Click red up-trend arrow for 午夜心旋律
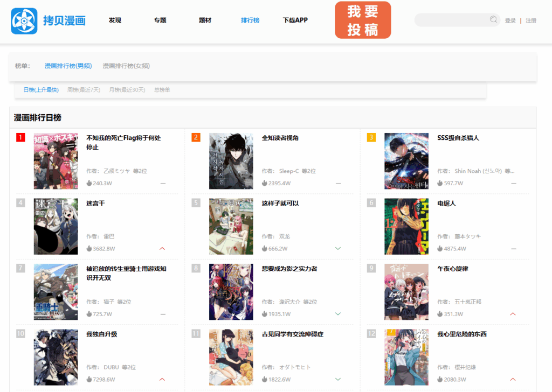Viewport: 552px width, 392px height. click(513, 314)
